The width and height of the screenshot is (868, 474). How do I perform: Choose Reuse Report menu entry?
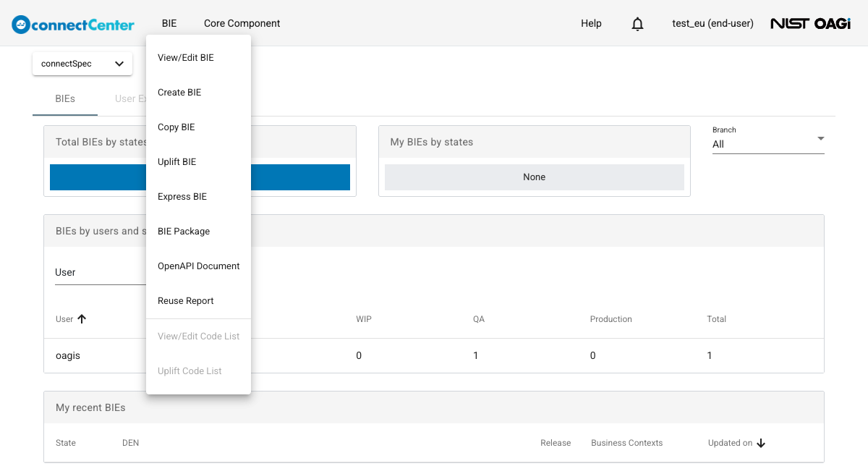(198, 301)
